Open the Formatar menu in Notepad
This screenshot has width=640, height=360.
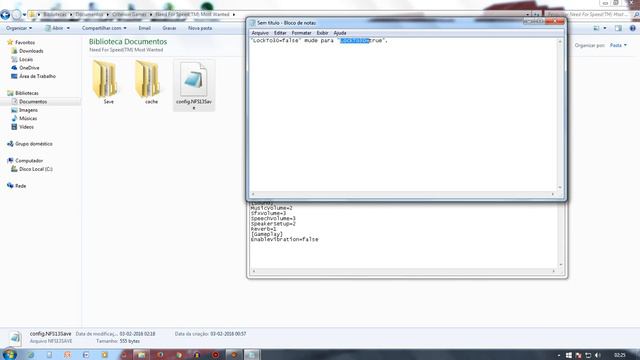[301, 33]
